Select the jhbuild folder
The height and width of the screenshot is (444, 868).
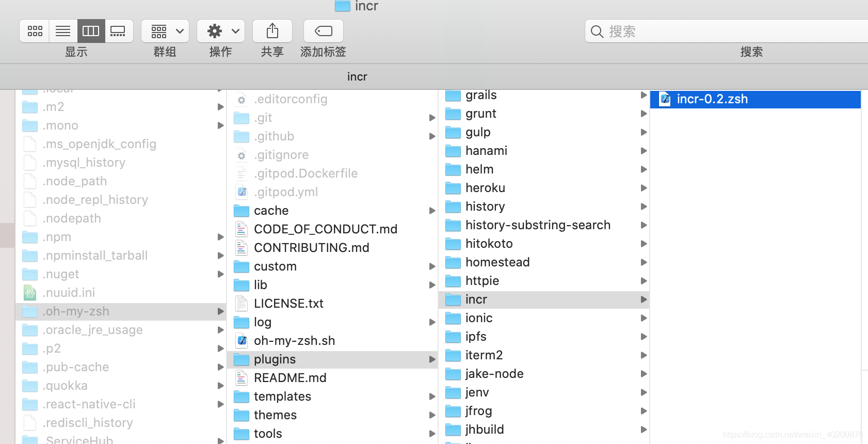pos(544,430)
